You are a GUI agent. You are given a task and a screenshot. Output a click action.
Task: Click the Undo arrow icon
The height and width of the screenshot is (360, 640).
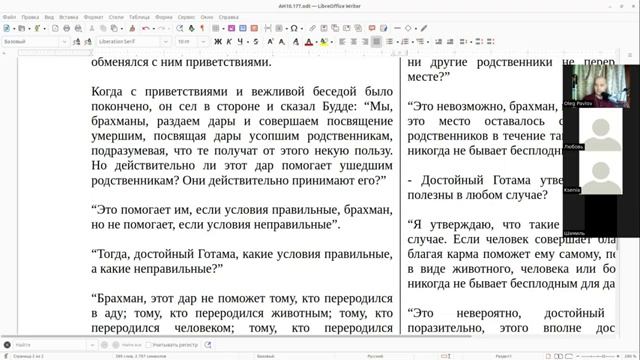click(x=145, y=28)
